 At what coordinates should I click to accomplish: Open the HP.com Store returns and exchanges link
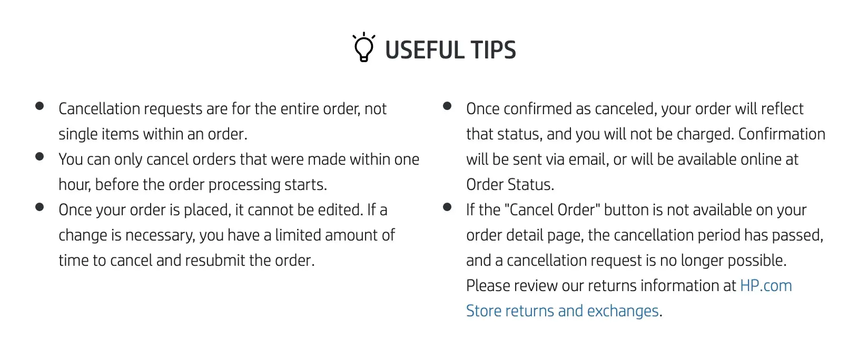[x=562, y=311]
